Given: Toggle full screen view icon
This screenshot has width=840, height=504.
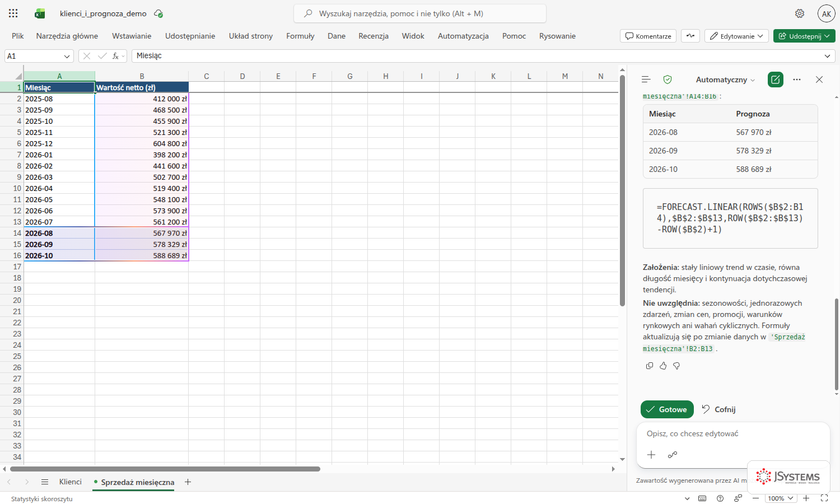Looking at the screenshot, I should tap(824, 498).
